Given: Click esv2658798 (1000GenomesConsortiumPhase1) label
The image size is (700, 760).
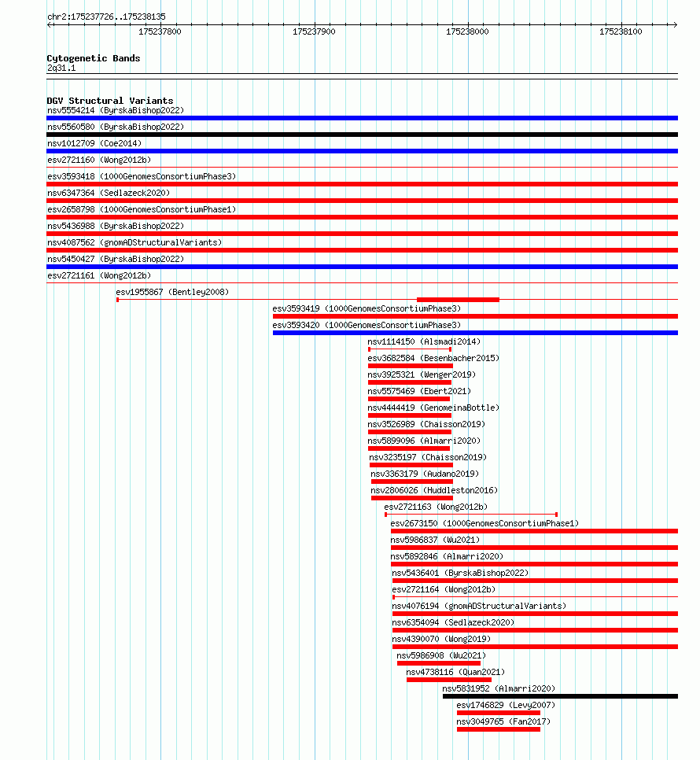Looking at the screenshot, I should [x=142, y=209].
